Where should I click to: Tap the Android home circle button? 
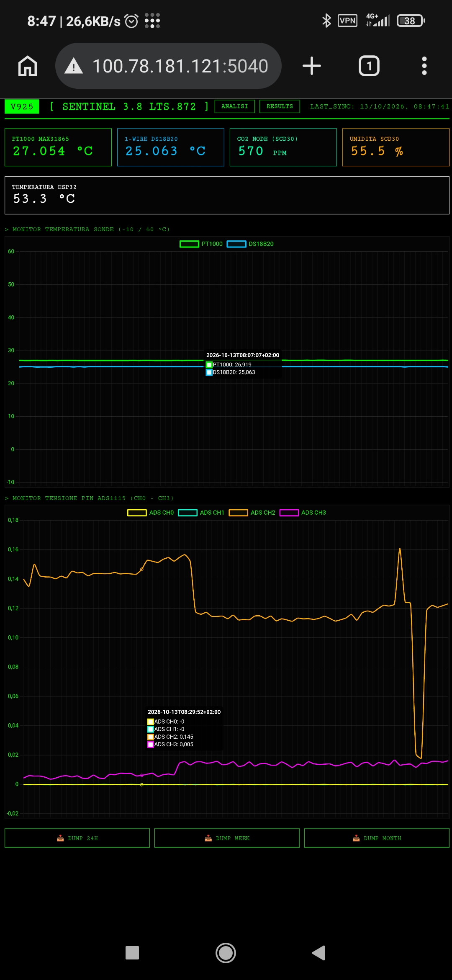[226, 953]
